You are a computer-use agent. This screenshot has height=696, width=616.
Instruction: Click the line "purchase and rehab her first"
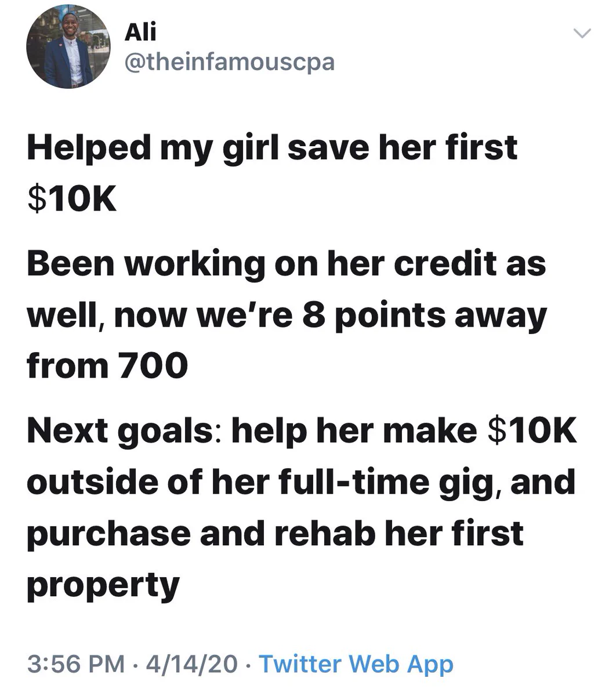276,534
